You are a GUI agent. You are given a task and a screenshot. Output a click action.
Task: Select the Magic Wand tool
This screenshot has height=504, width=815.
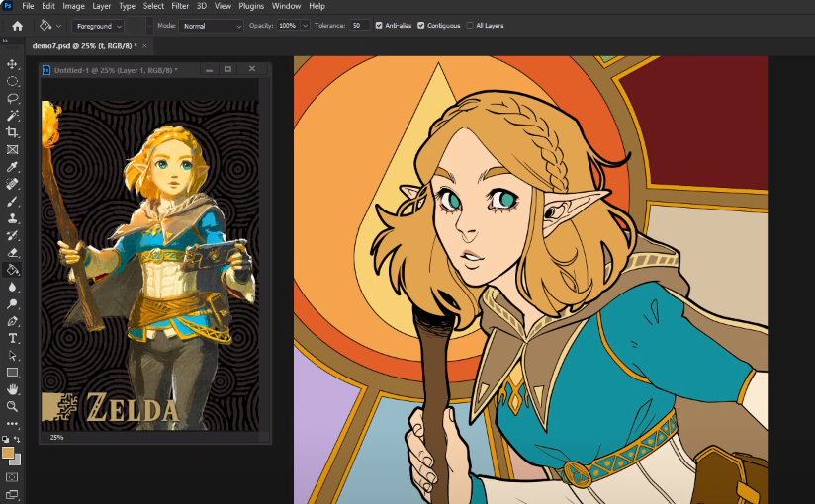point(12,116)
